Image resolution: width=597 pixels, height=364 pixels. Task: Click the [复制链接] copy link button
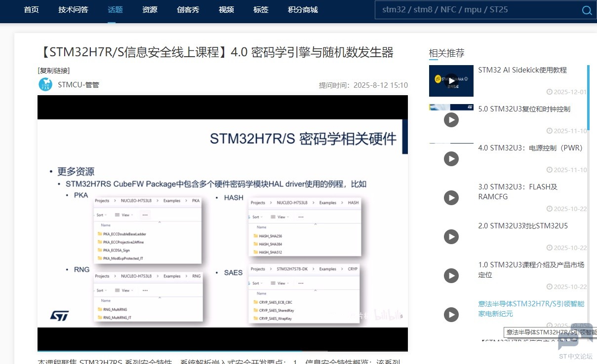tap(54, 71)
